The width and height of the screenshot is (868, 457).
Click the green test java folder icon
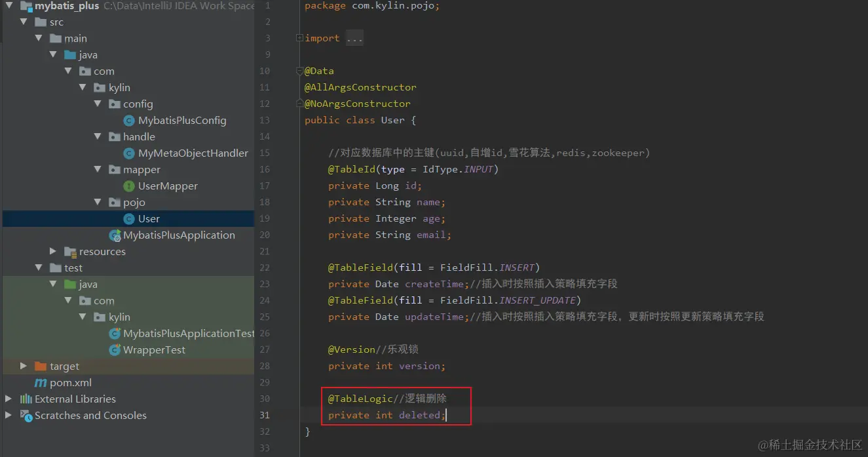(70, 284)
